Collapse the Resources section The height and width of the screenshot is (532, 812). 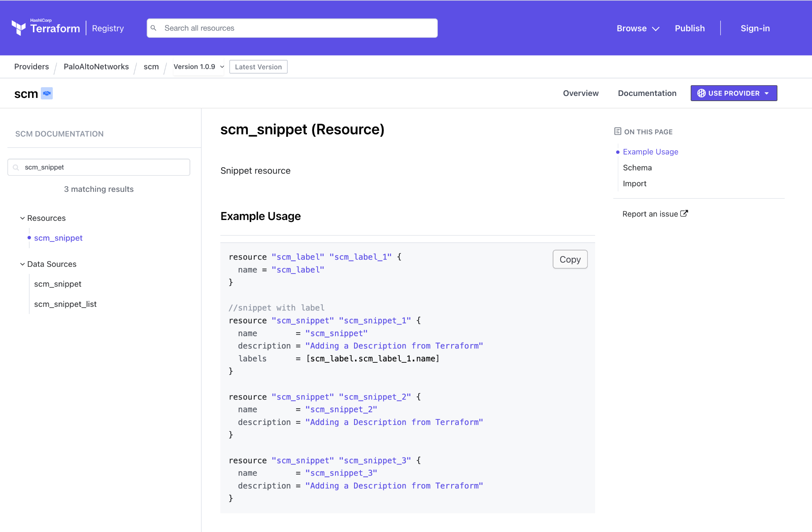click(x=43, y=218)
